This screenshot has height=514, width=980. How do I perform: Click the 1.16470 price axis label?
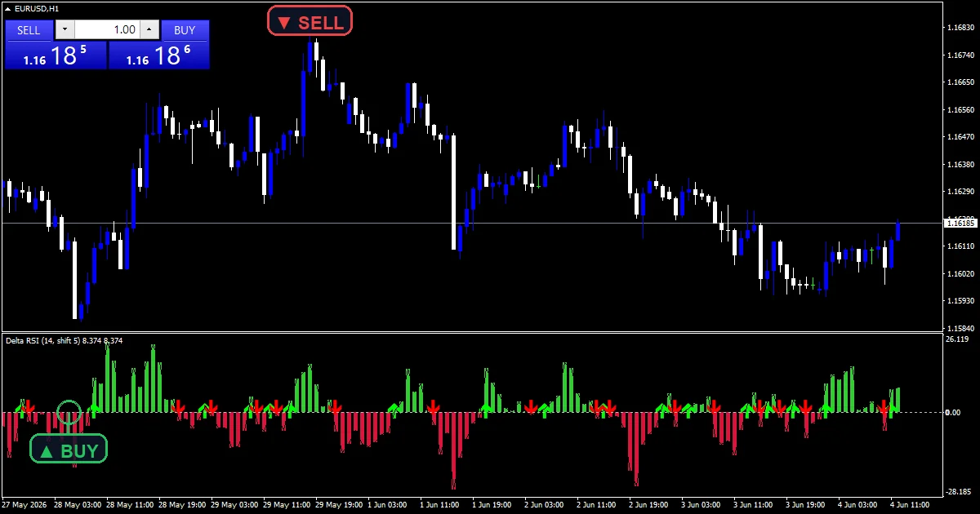960,137
